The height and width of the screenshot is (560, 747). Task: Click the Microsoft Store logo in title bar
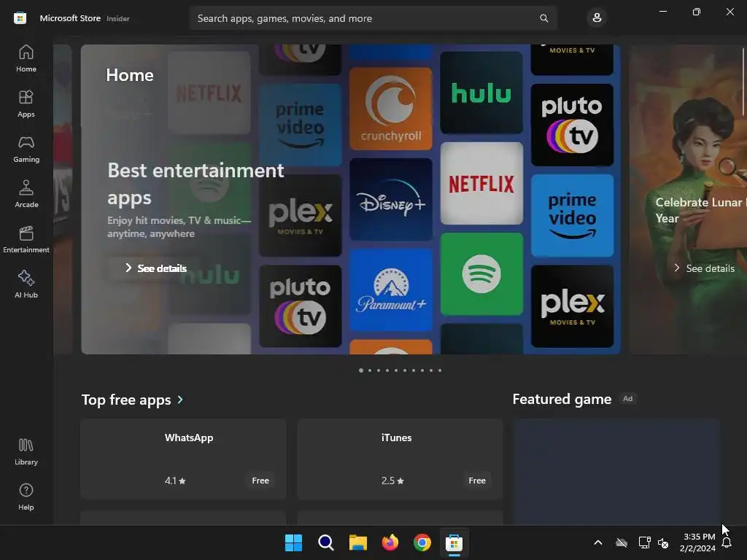[x=20, y=18]
